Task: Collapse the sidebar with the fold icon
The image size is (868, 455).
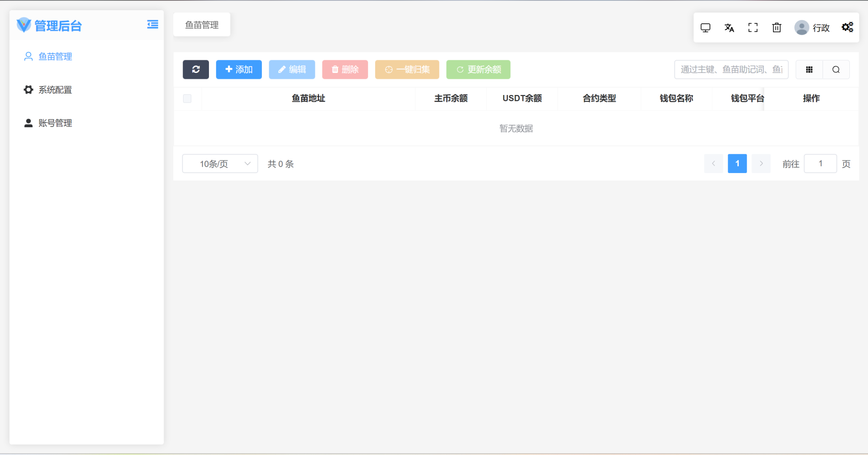Action: (x=152, y=24)
